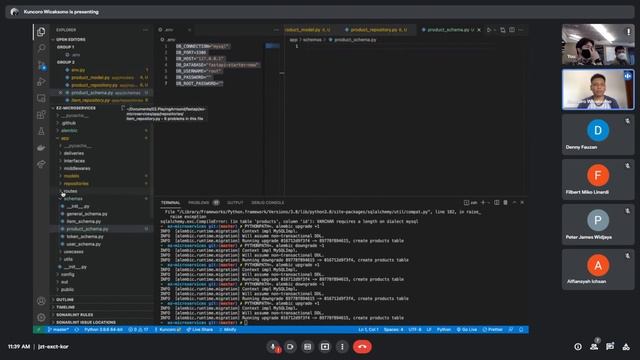Expand the models folder
The image size is (640, 360).
pos(71,176)
